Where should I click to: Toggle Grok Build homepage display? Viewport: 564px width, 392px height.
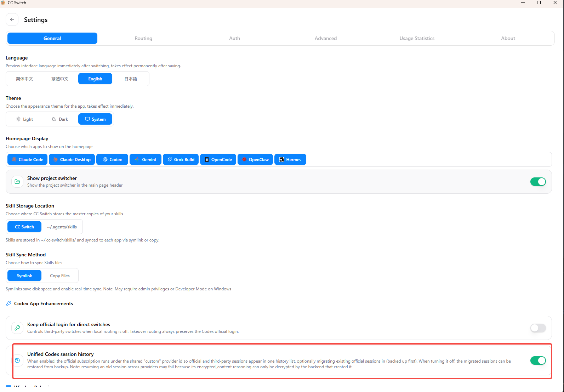(181, 159)
